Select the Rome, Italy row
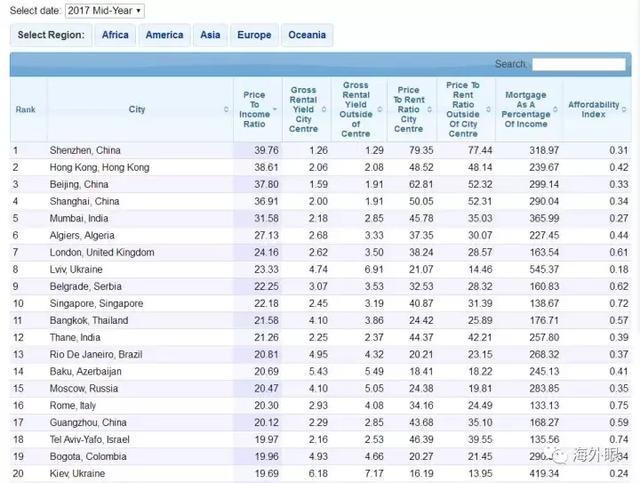 click(x=320, y=405)
